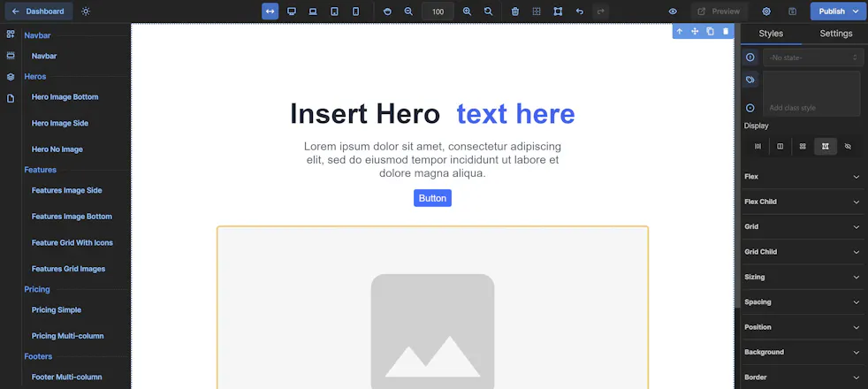Click the blue Button in the hero canvas
This screenshot has height=389, width=868.
pyautogui.click(x=432, y=198)
